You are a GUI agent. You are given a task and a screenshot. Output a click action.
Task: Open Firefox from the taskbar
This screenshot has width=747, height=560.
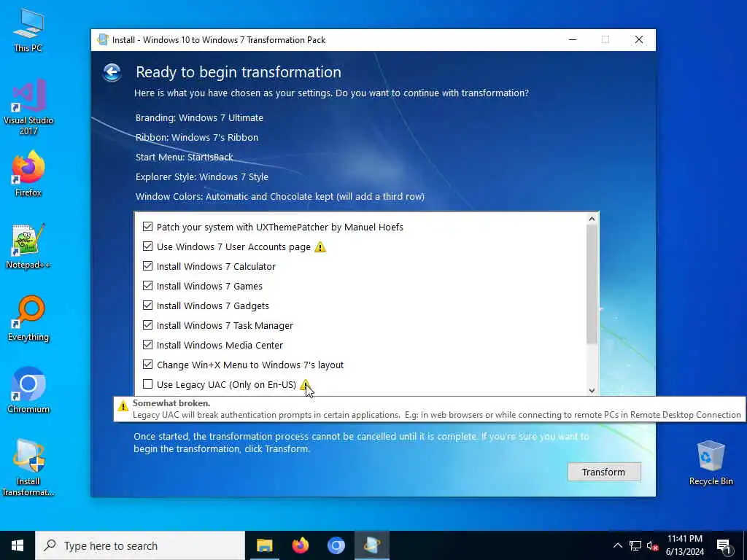pyautogui.click(x=300, y=545)
